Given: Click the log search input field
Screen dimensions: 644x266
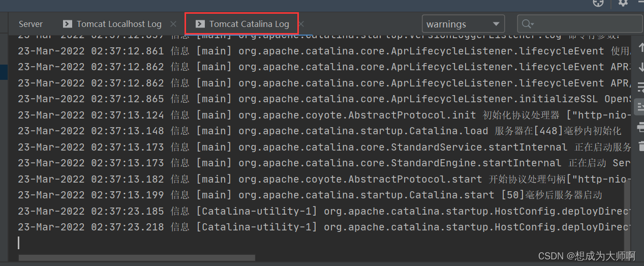Looking at the screenshot, I should [580, 24].
